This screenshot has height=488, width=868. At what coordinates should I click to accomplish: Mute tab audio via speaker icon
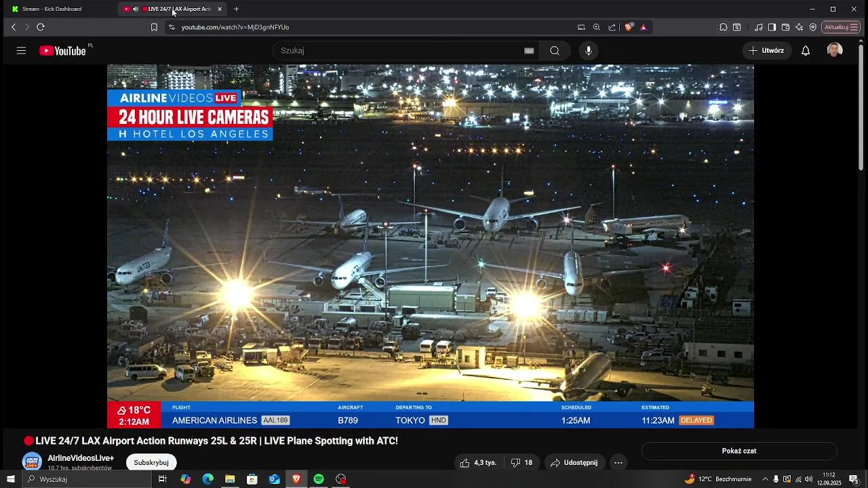tap(136, 9)
